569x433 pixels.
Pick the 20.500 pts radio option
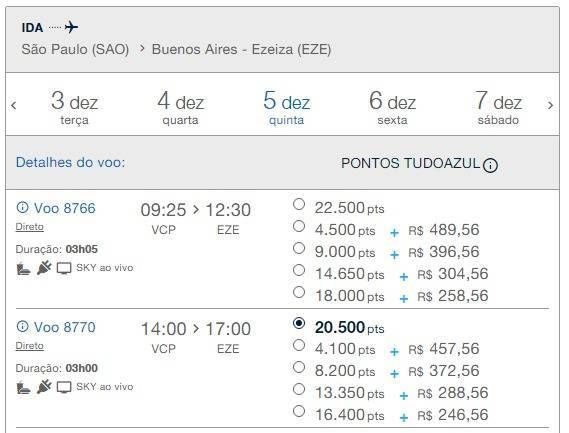pos(299,323)
